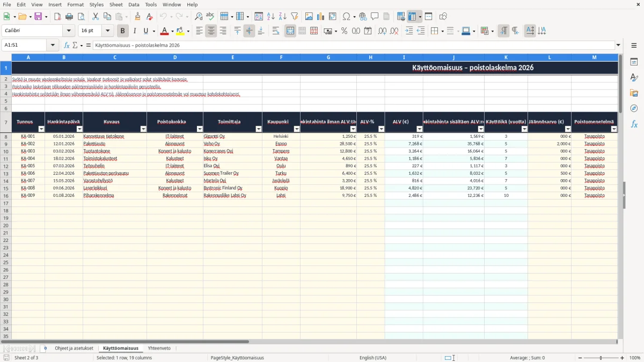Open Font Color dropdown arrow
The image size is (644, 362).
pyautogui.click(x=172, y=31)
